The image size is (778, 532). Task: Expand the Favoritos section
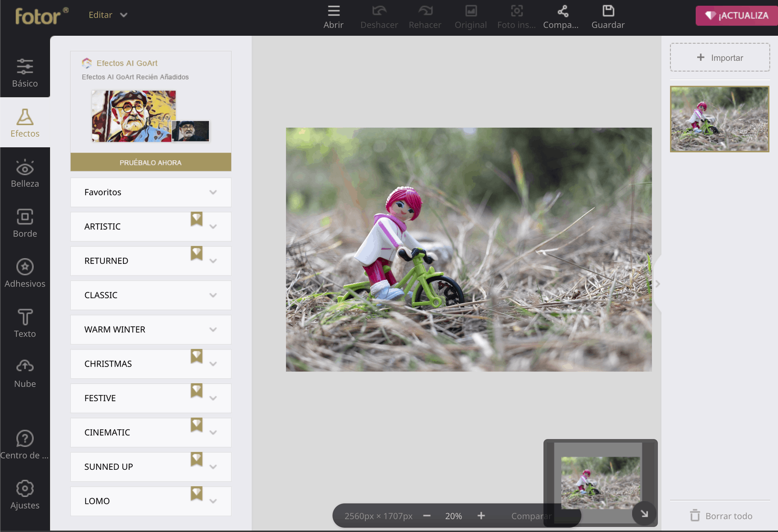(x=151, y=192)
